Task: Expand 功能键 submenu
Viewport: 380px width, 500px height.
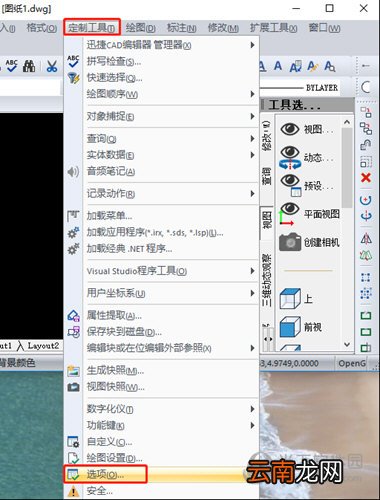Action: click(x=162, y=425)
